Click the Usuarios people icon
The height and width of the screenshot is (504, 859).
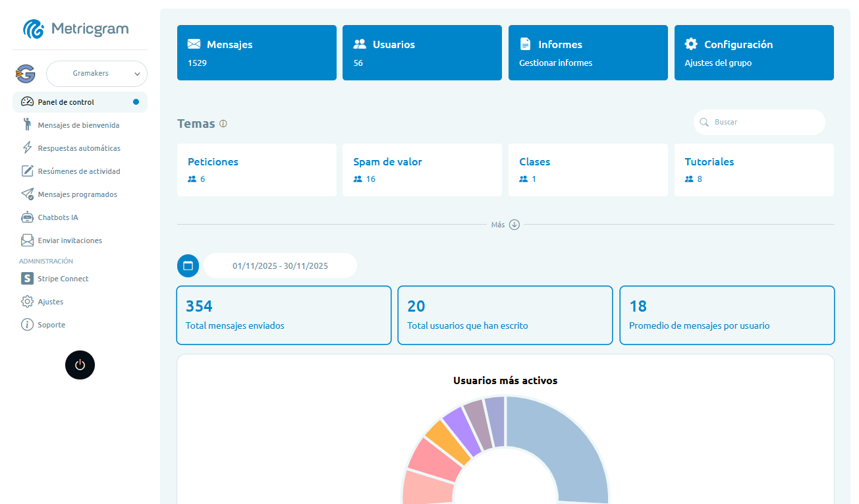click(x=360, y=44)
